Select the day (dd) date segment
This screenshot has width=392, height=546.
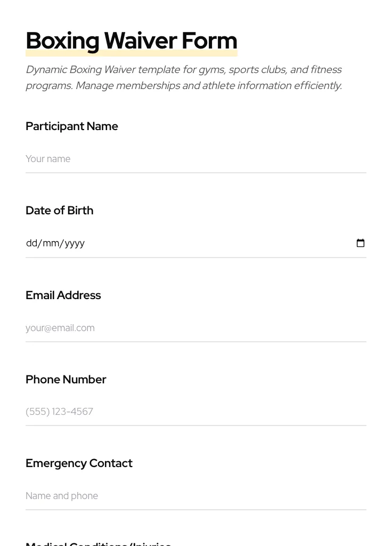(x=31, y=243)
